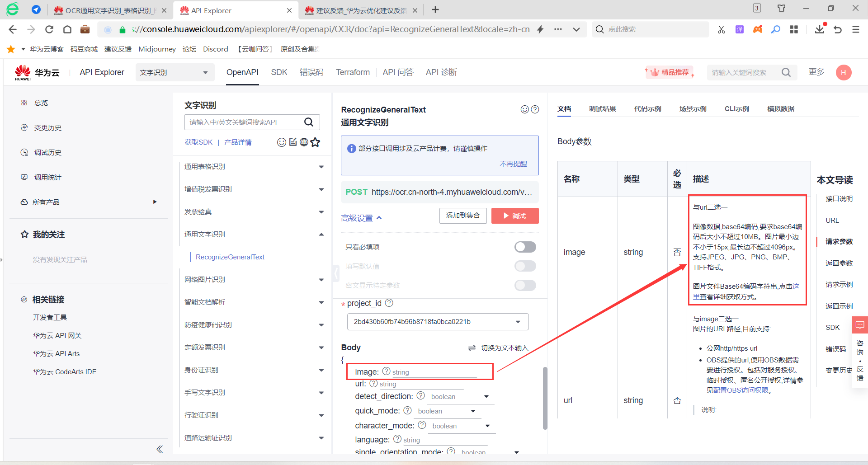The image size is (868, 465).
Task: Click the bookmarks star icon
Action: 11,49
